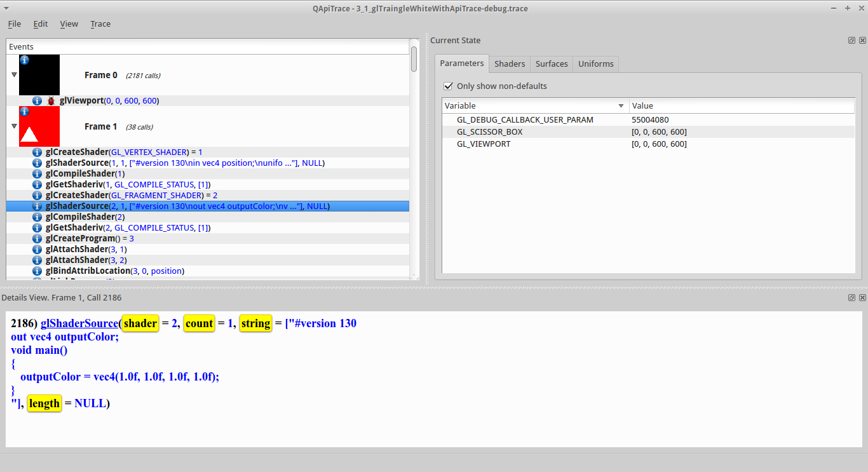868x472 pixels.
Task: Switch to the Uniforms tab
Action: (x=596, y=64)
